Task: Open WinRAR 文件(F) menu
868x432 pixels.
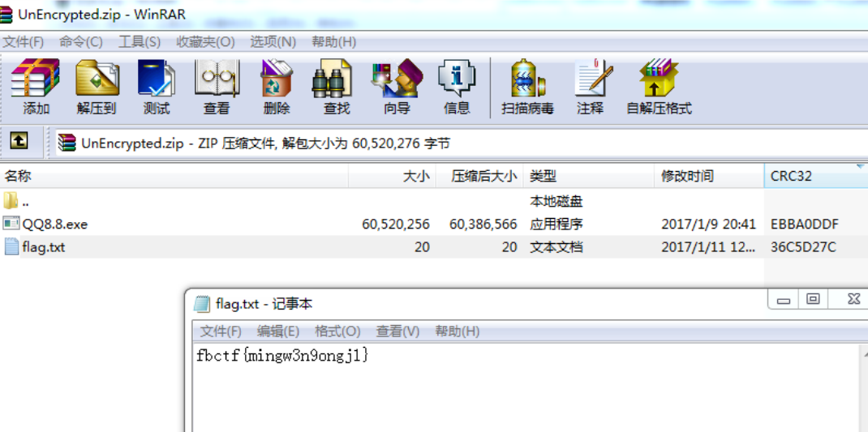Action: pyautogui.click(x=24, y=41)
